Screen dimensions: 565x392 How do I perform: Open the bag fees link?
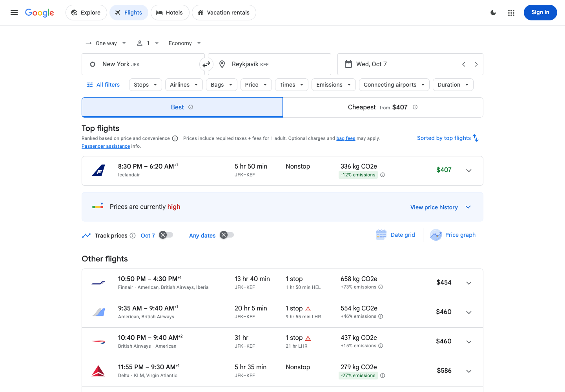click(x=346, y=138)
